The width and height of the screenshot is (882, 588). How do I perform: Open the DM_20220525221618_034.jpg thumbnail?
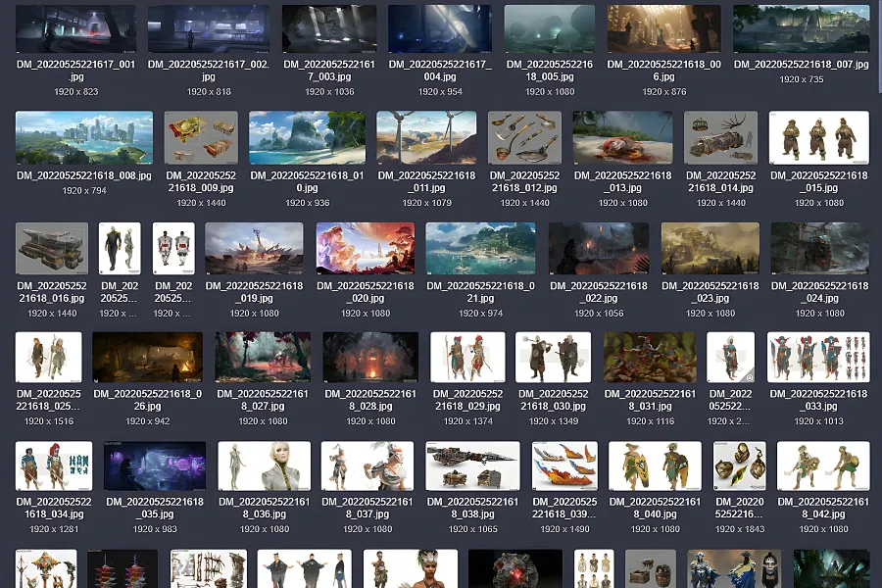pos(54,465)
